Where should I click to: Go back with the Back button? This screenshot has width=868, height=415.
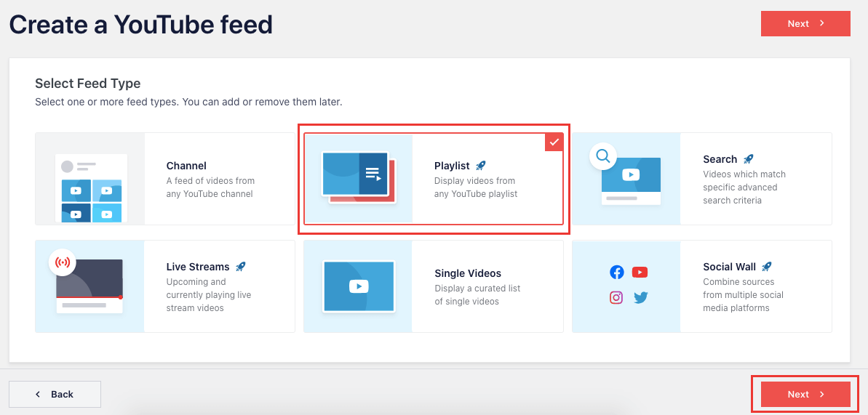pyautogui.click(x=55, y=394)
